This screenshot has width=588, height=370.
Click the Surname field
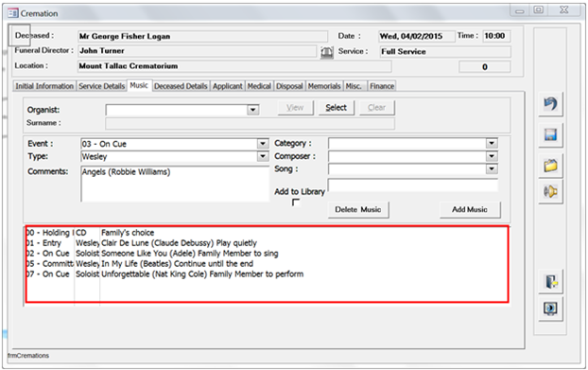250,123
